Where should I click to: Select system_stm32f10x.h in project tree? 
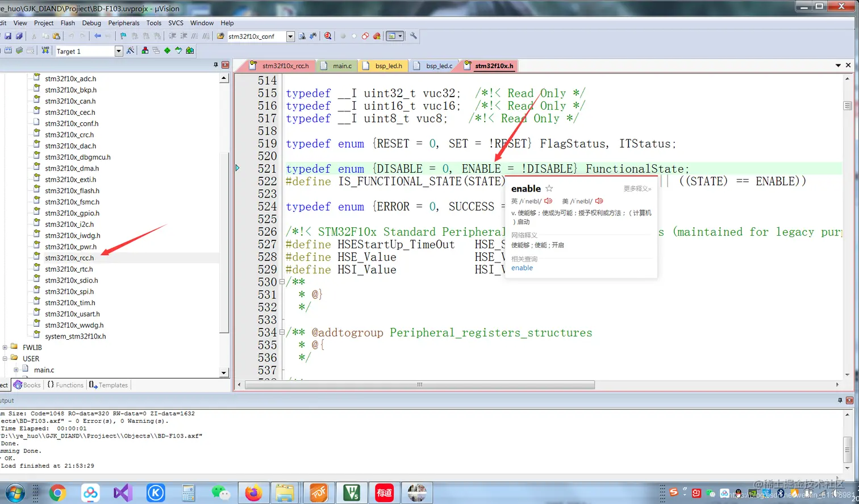pyautogui.click(x=76, y=336)
